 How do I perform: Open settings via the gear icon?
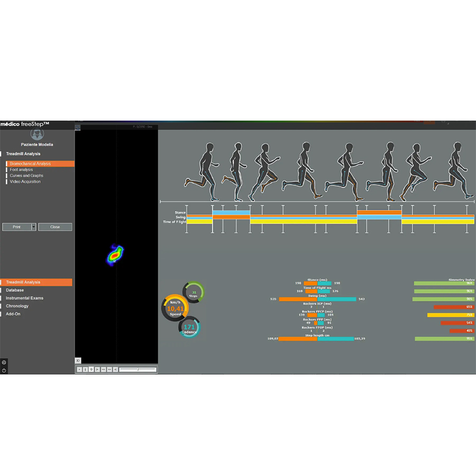[4, 362]
